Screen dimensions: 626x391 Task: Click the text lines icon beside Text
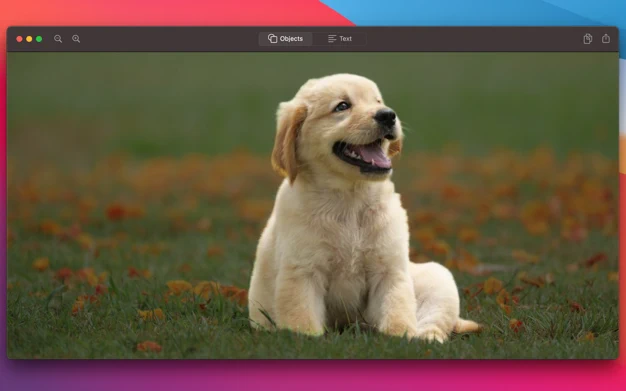[x=332, y=39]
